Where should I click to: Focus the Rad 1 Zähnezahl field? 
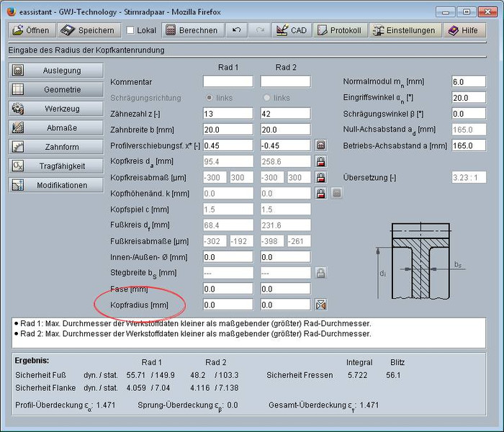(x=228, y=114)
